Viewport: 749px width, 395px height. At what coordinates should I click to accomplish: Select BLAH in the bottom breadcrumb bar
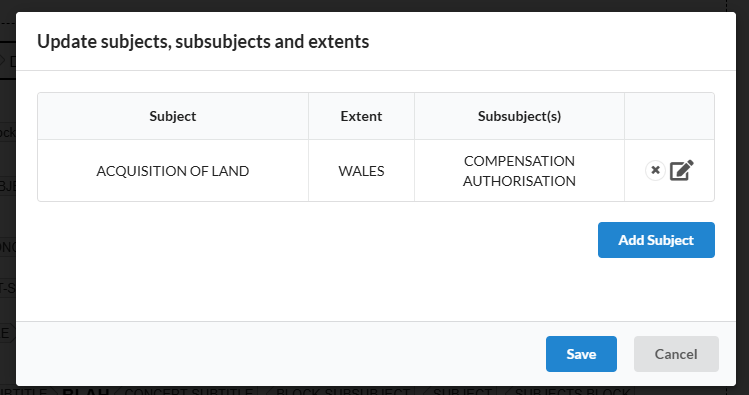pos(86,392)
